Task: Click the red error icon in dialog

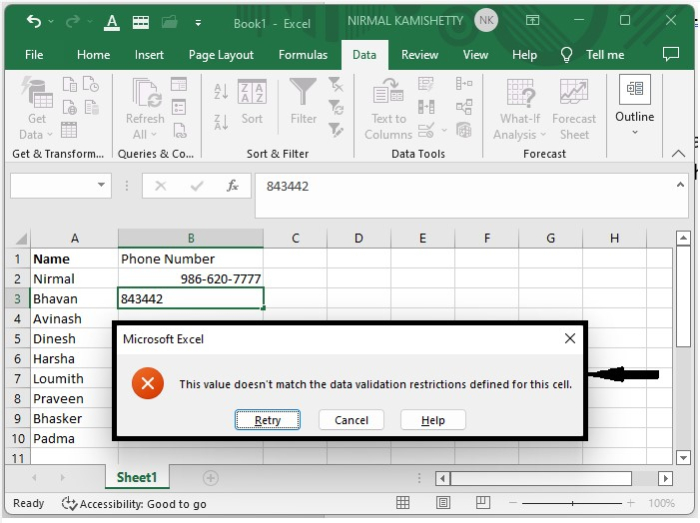Action: [x=147, y=383]
